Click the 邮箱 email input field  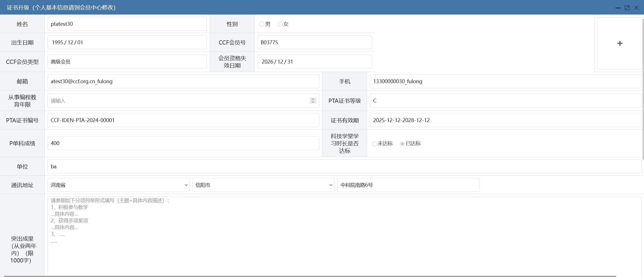click(183, 81)
